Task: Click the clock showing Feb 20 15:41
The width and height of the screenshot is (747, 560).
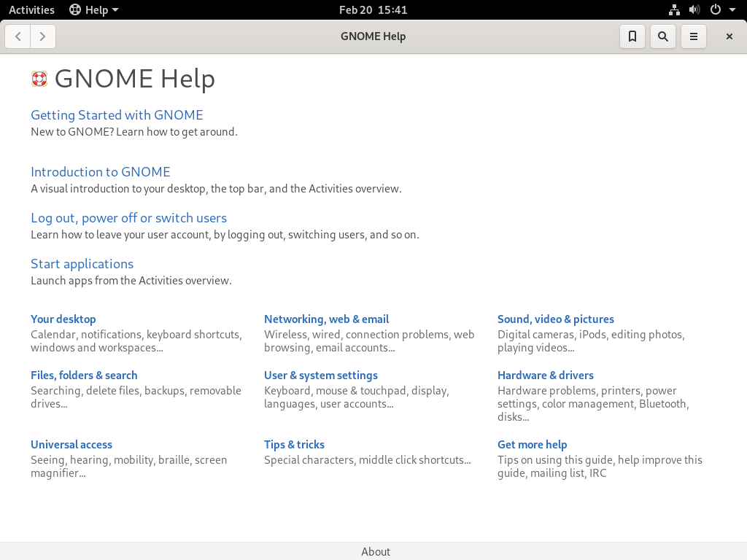Action: pyautogui.click(x=373, y=9)
